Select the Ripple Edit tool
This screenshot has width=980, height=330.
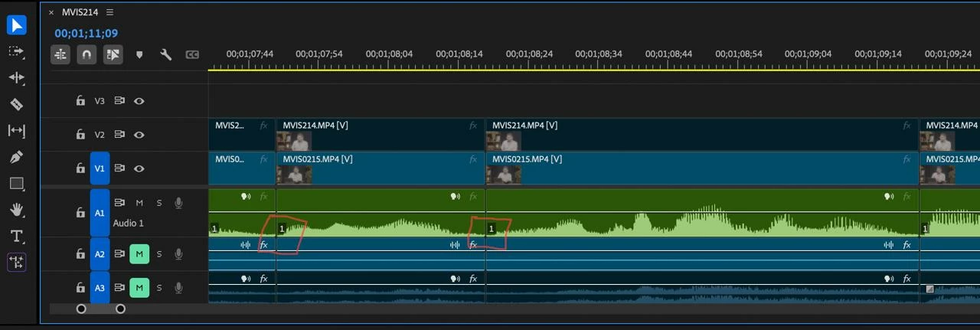(16, 78)
